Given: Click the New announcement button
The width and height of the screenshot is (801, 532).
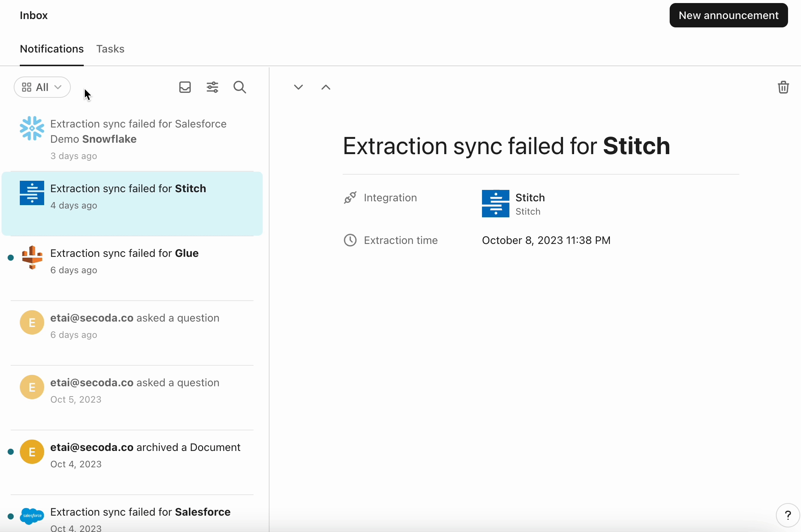Looking at the screenshot, I should pos(728,15).
